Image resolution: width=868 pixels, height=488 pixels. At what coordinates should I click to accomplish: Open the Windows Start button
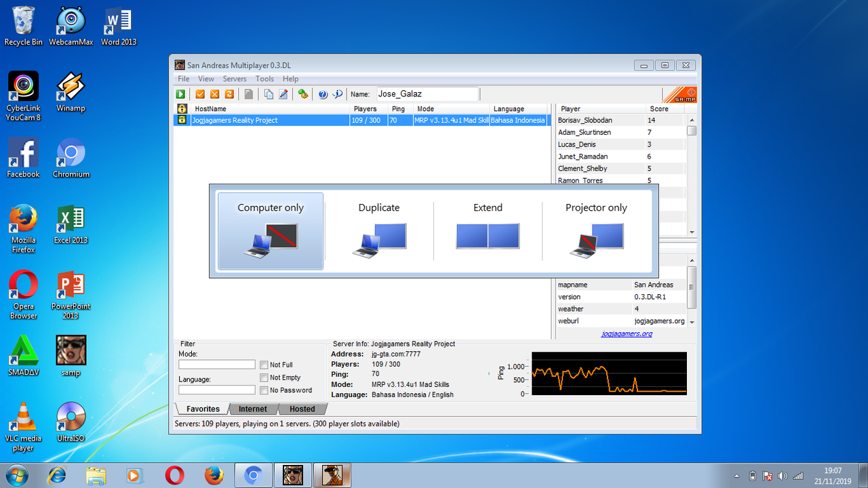[x=16, y=475]
